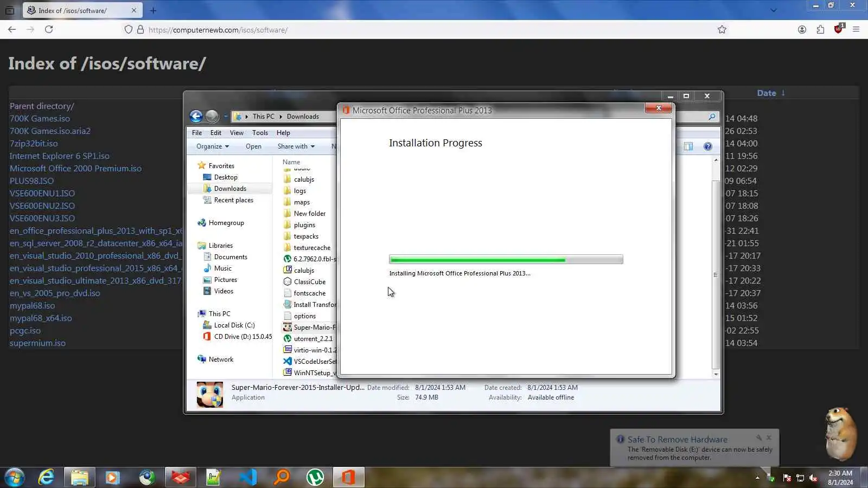The height and width of the screenshot is (488, 868).
Task: Open Visual Studio Code from the taskbar
Action: point(248,477)
